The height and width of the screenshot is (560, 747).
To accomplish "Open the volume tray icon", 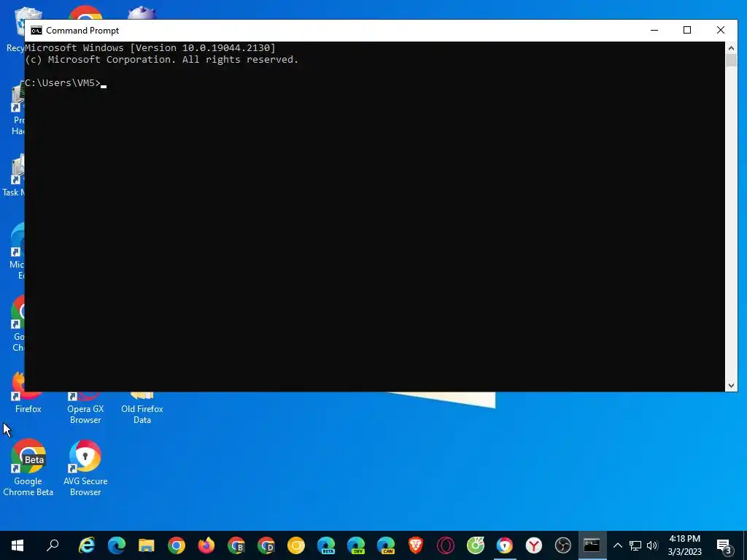I will tap(652, 545).
